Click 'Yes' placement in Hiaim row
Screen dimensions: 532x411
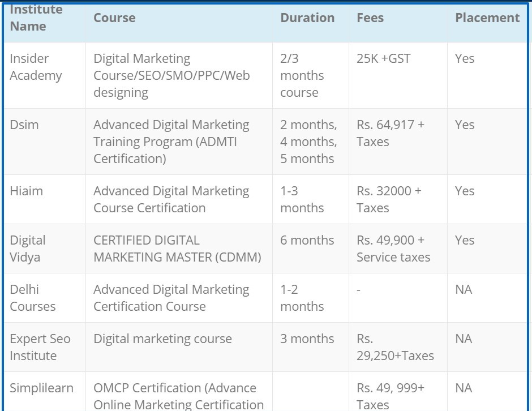487,199
